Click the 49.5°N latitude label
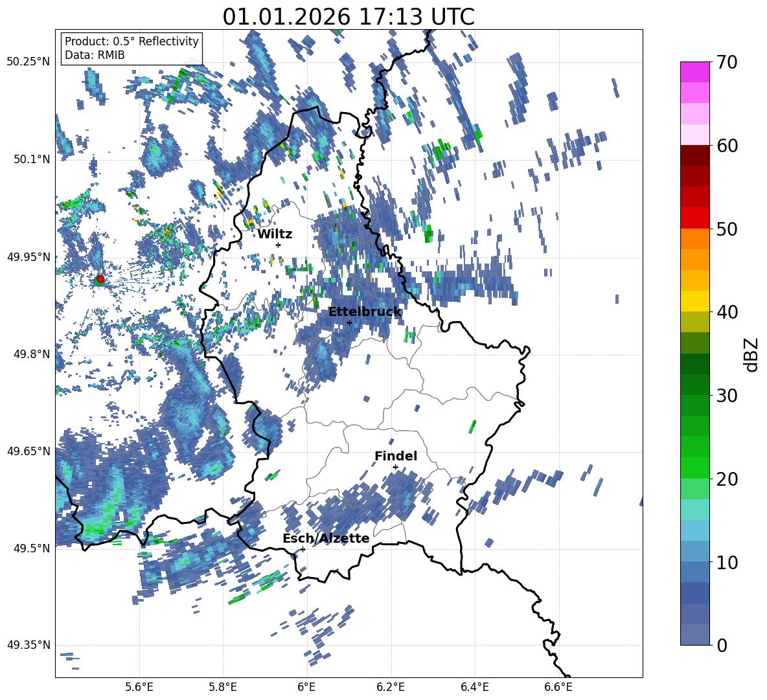 31,548
